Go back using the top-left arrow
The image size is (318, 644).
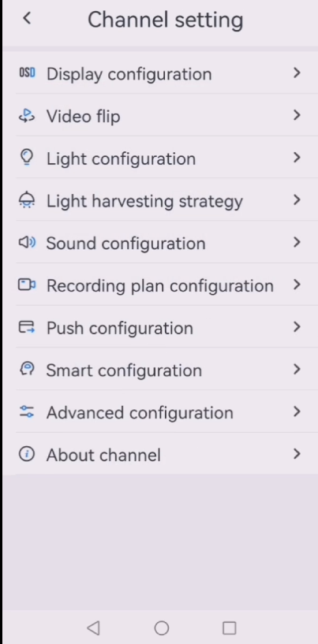(27, 18)
